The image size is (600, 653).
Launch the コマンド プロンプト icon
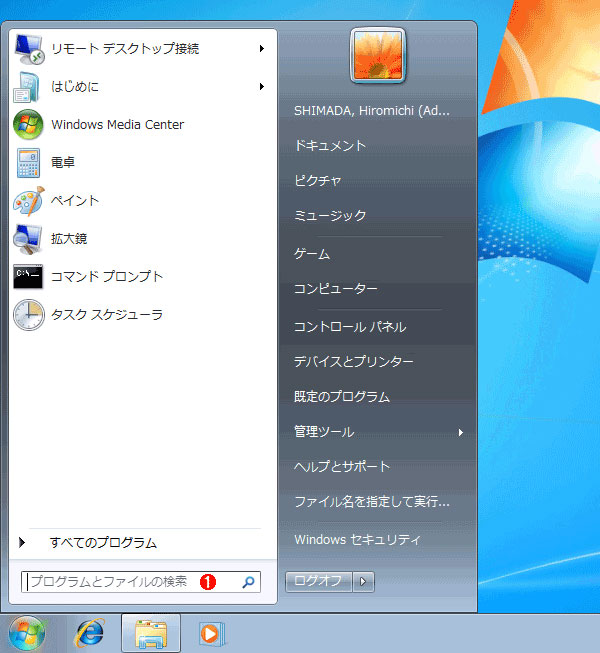point(28,277)
